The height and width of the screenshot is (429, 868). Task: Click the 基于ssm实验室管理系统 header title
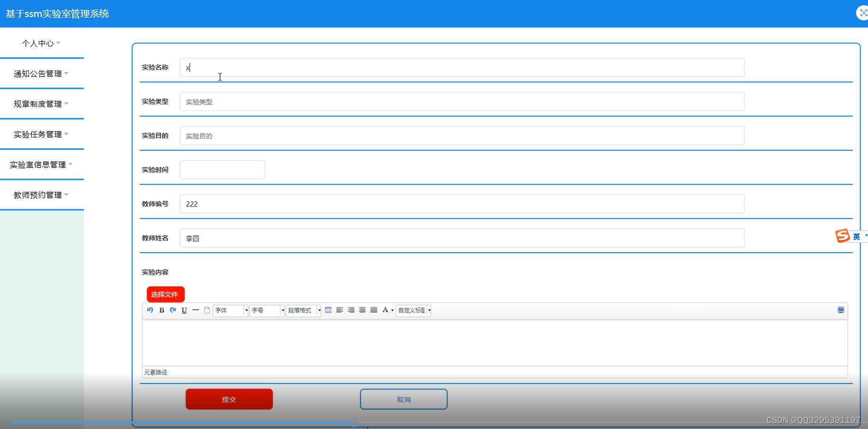tap(57, 14)
